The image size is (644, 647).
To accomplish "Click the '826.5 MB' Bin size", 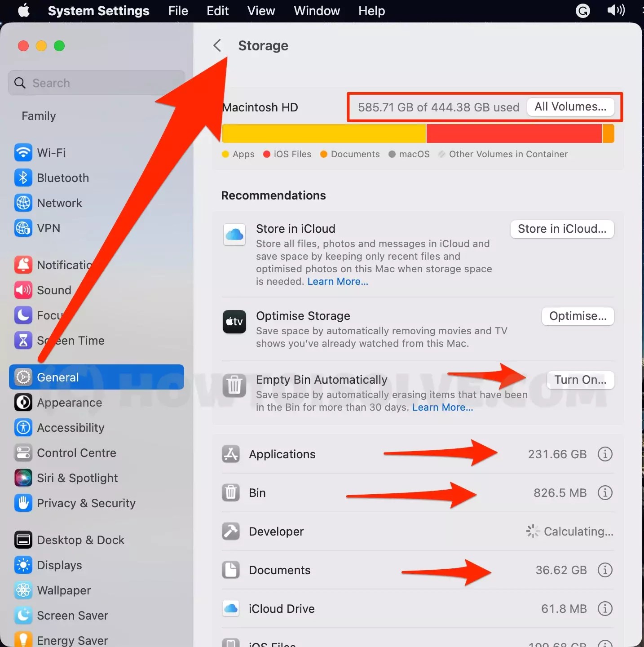I will pyautogui.click(x=560, y=493).
